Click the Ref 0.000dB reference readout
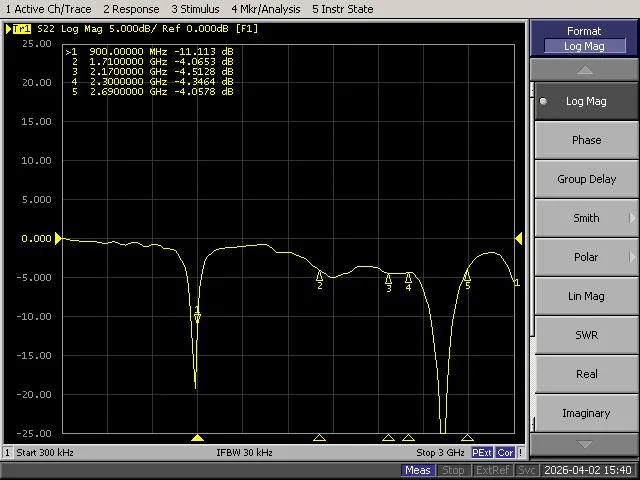This screenshot has width=640, height=480. (x=195, y=29)
